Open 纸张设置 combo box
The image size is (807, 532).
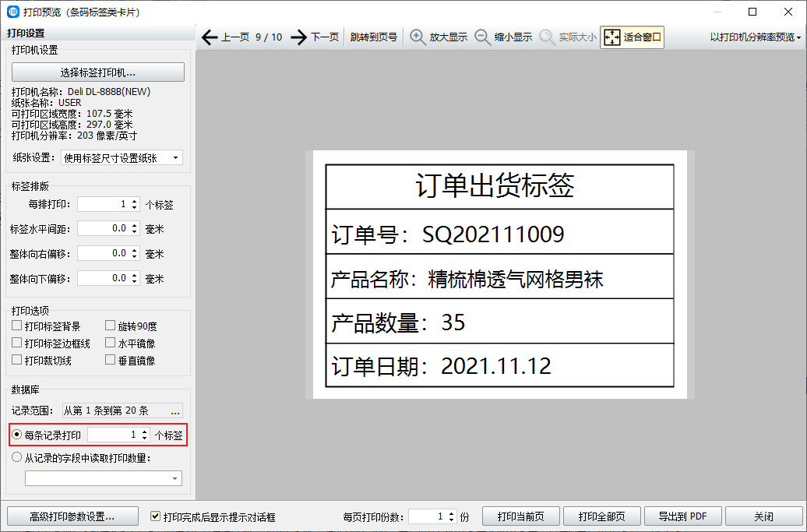click(122, 157)
